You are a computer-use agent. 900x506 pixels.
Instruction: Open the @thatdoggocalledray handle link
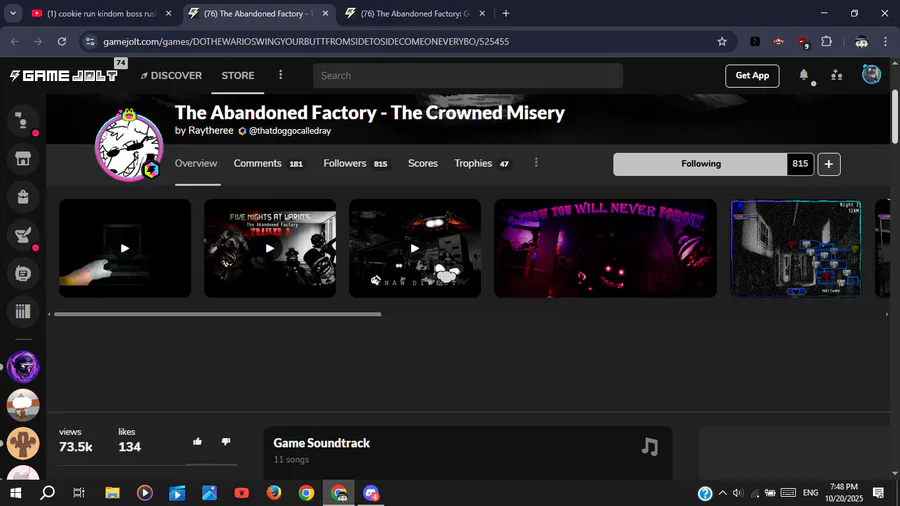click(x=290, y=131)
